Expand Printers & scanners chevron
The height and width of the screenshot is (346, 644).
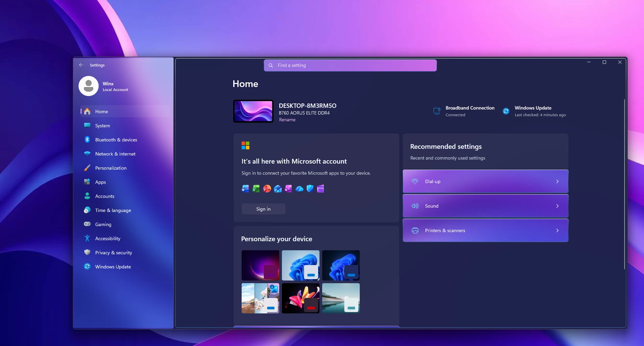pyautogui.click(x=557, y=230)
